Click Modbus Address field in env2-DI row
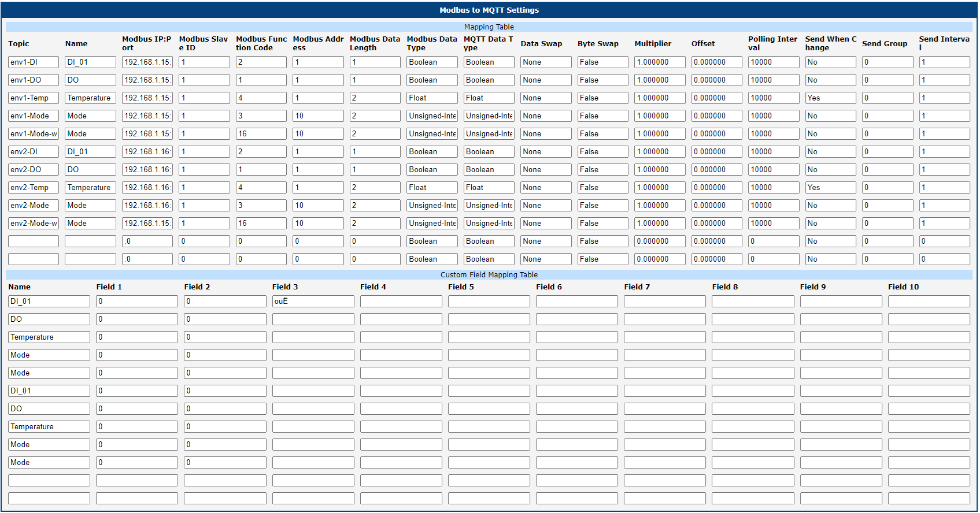Image resolution: width=980 pixels, height=513 pixels. 318,151
